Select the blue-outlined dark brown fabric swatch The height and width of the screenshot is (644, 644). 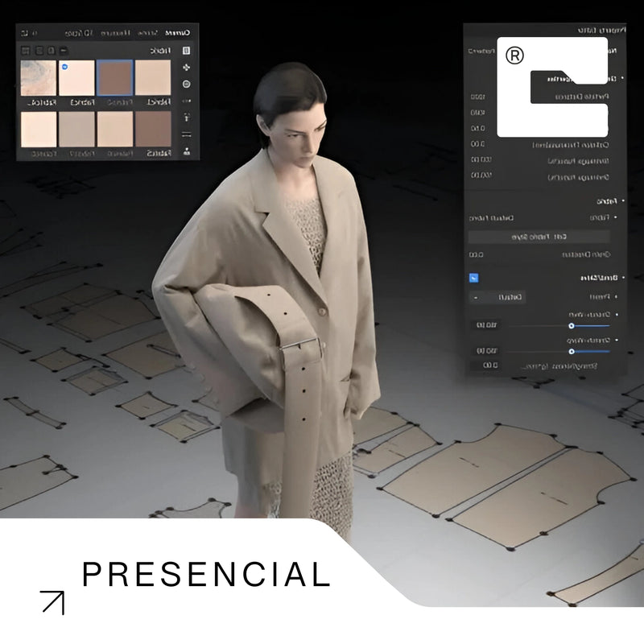pos(114,78)
